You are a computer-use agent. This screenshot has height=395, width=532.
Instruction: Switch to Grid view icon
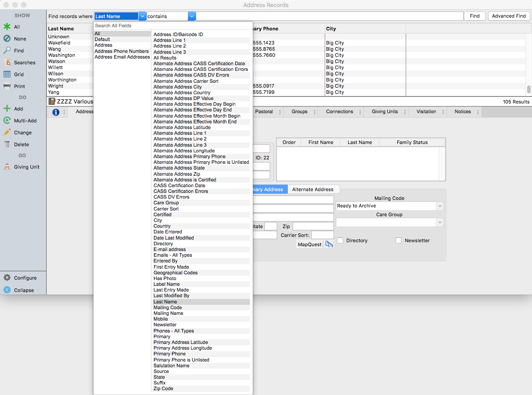point(7,74)
